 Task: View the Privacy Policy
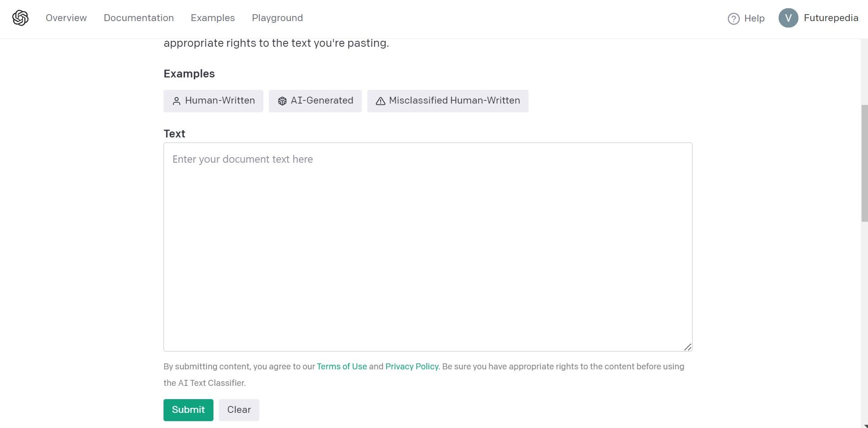pos(411,366)
